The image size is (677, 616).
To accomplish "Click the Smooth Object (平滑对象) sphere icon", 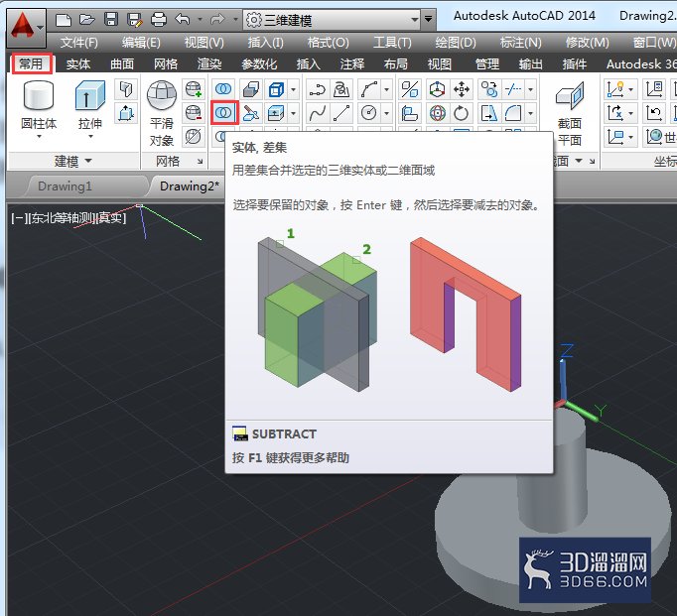I will (162, 95).
